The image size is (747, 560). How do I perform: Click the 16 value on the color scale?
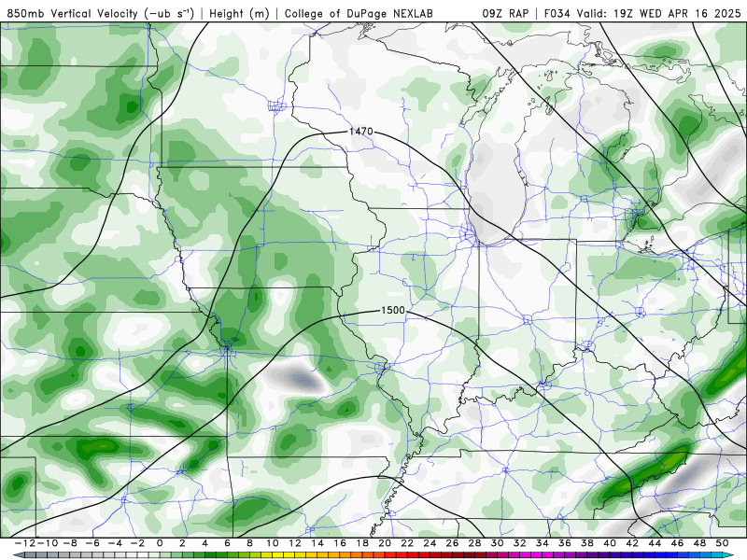pos(340,543)
